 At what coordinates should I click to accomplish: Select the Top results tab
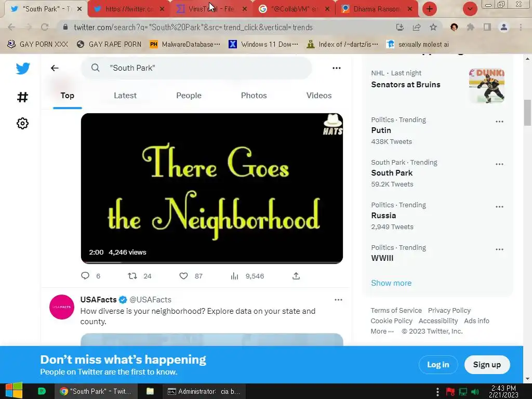(x=67, y=96)
